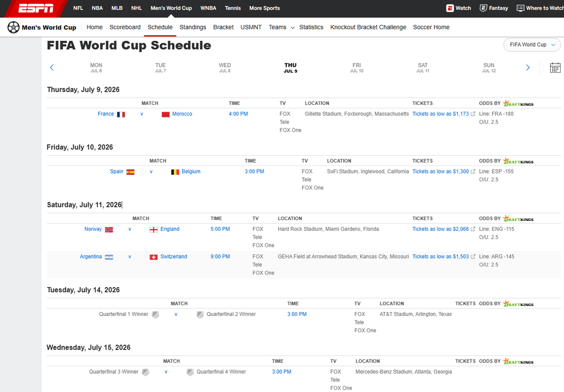Click the Quarterfinal 1 Winner placeholder shield
Image resolution: width=564 pixels, height=392 pixels.
[x=156, y=314]
